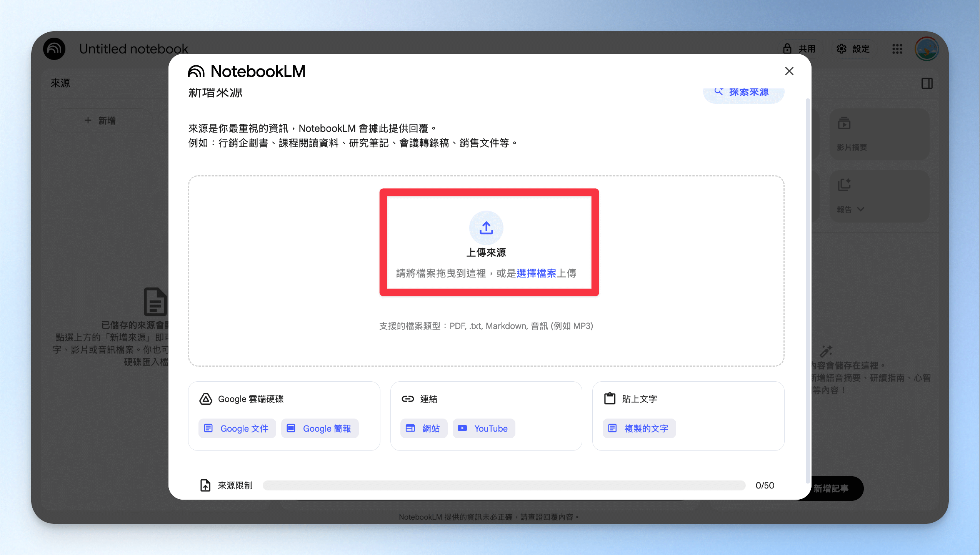Image resolution: width=980 pixels, height=555 pixels.
Task: Close the add sources dialog
Action: pyautogui.click(x=789, y=71)
